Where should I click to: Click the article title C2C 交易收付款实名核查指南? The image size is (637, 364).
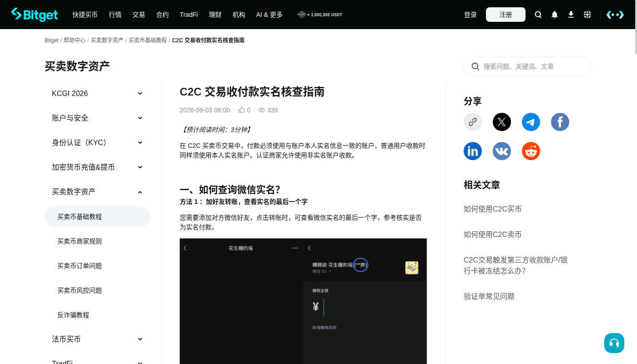click(252, 92)
